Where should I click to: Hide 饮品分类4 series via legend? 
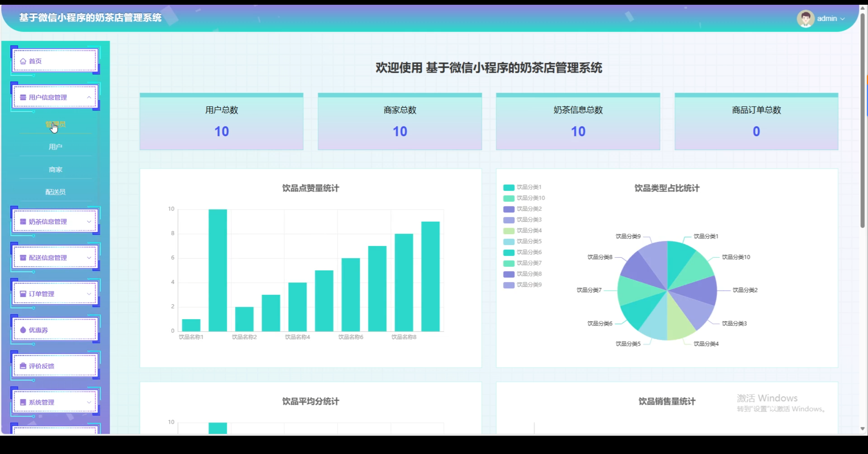tap(529, 231)
